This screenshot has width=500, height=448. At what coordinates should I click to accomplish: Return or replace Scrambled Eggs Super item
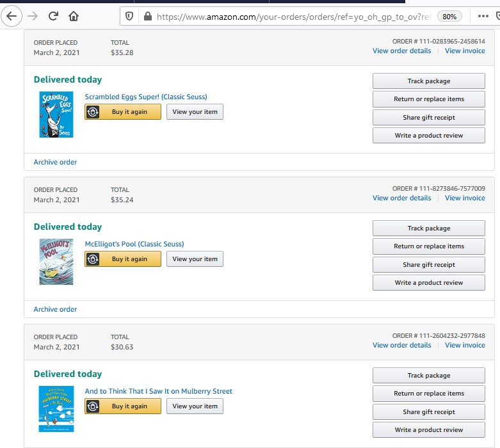pyautogui.click(x=428, y=99)
